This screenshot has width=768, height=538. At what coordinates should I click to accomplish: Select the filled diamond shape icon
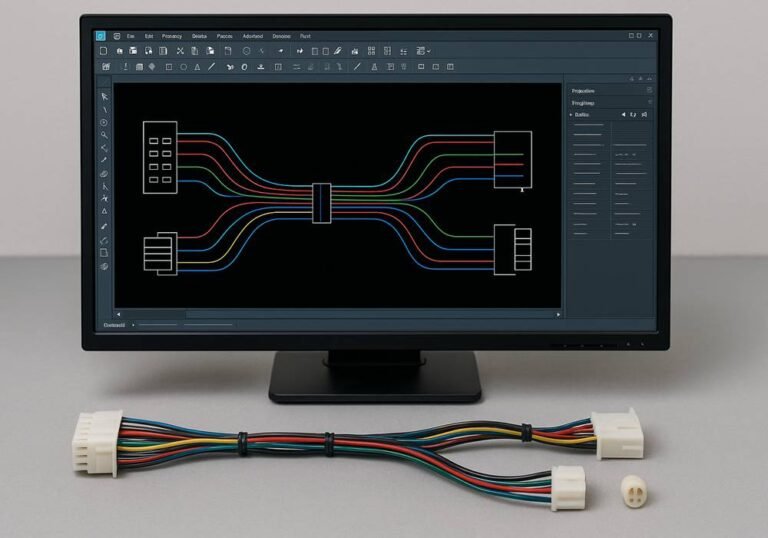(152, 67)
